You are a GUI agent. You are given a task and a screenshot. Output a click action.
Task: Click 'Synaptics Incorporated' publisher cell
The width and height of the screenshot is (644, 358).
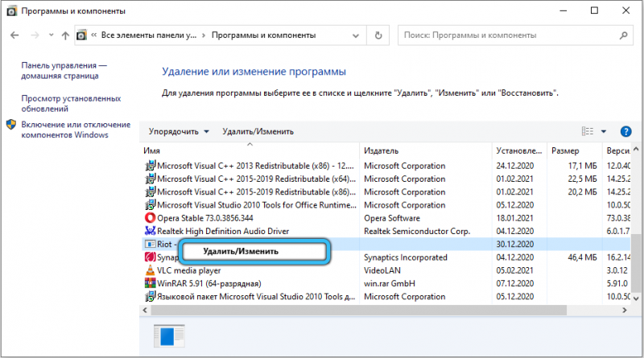406,257
